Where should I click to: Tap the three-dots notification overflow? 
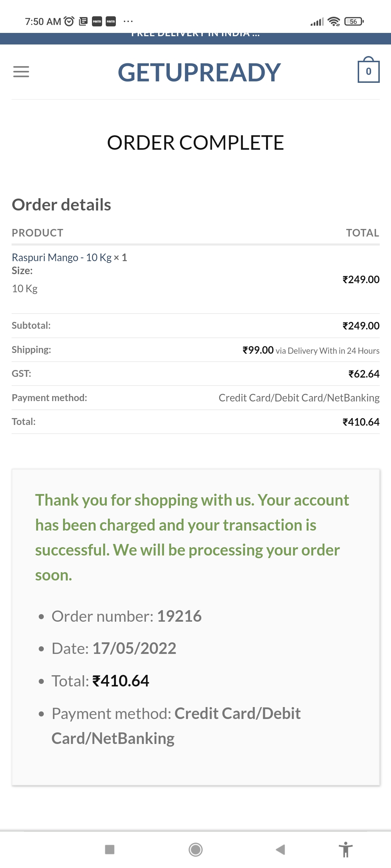(x=128, y=21)
